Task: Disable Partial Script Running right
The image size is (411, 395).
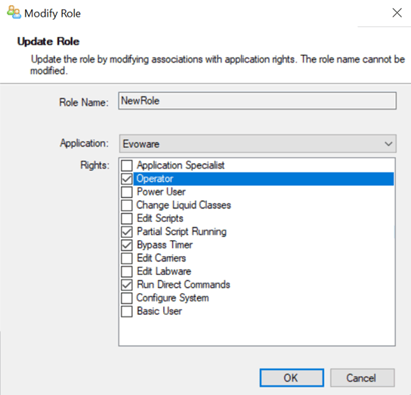Action: pos(127,232)
